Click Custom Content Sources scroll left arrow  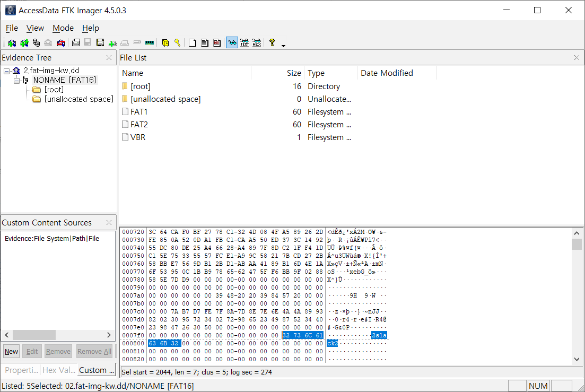coord(7,335)
